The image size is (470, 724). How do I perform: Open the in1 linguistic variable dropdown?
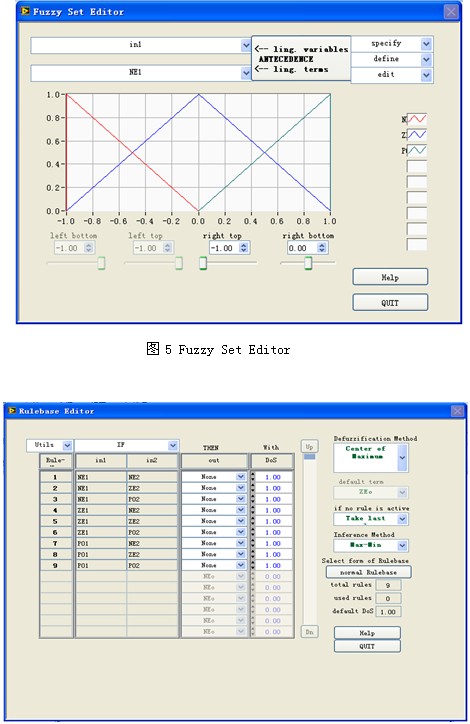246,45
